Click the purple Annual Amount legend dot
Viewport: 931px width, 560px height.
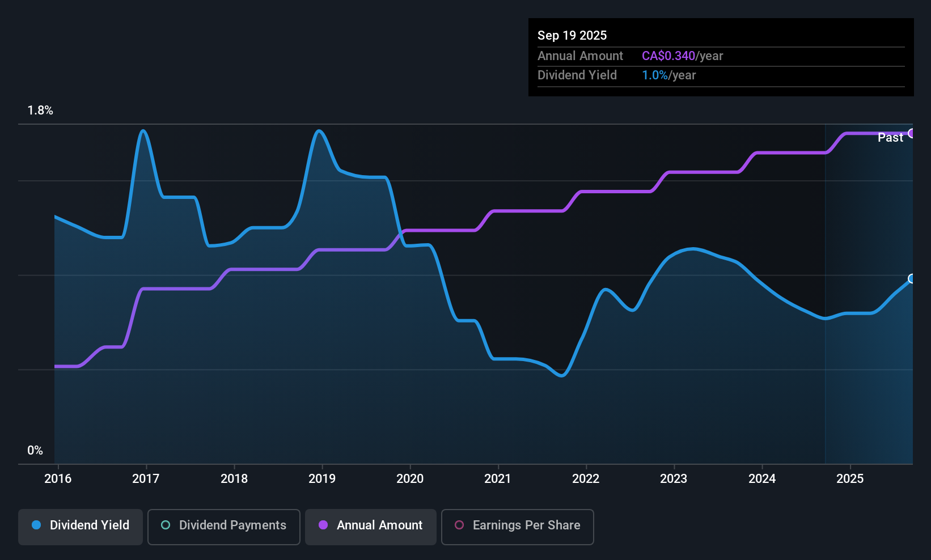(323, 525)
